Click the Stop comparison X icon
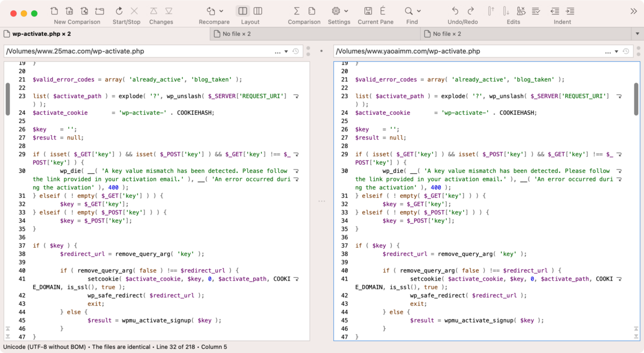Screen dimensions: 644x353 coord(134,11)
